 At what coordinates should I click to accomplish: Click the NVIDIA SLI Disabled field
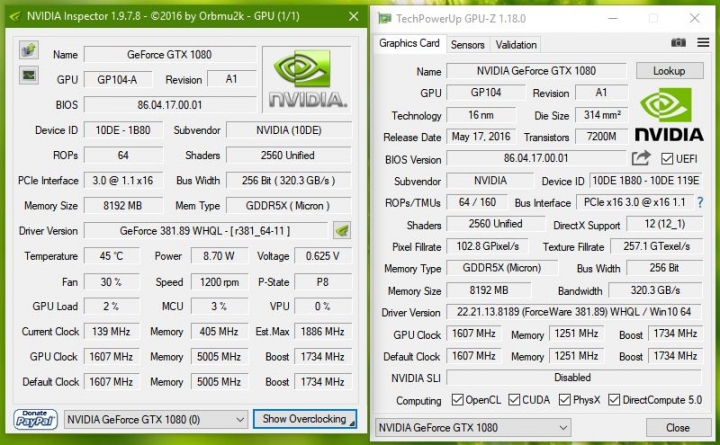pyautogui.click(x=574, y=377)
